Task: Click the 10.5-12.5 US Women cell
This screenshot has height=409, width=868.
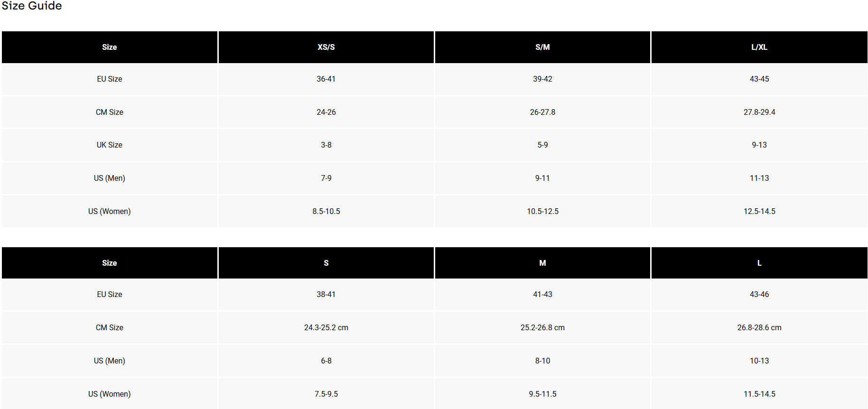Action: tap(542, 211)
